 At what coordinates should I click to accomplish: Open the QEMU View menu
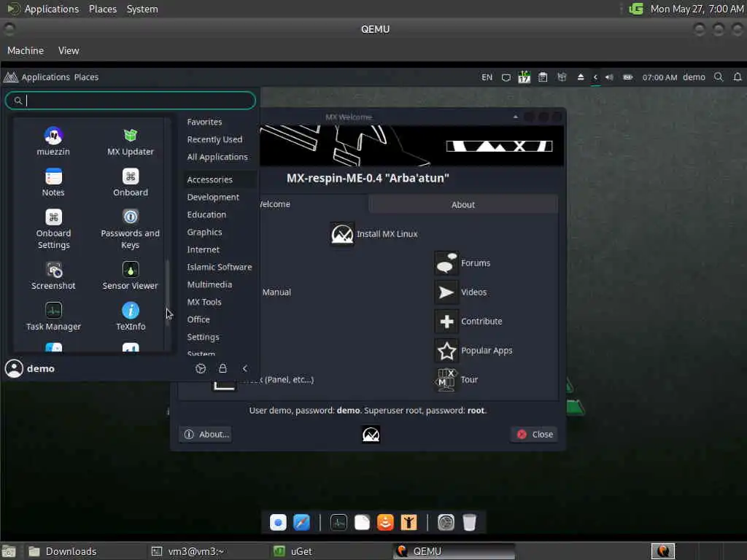[69, 50]
